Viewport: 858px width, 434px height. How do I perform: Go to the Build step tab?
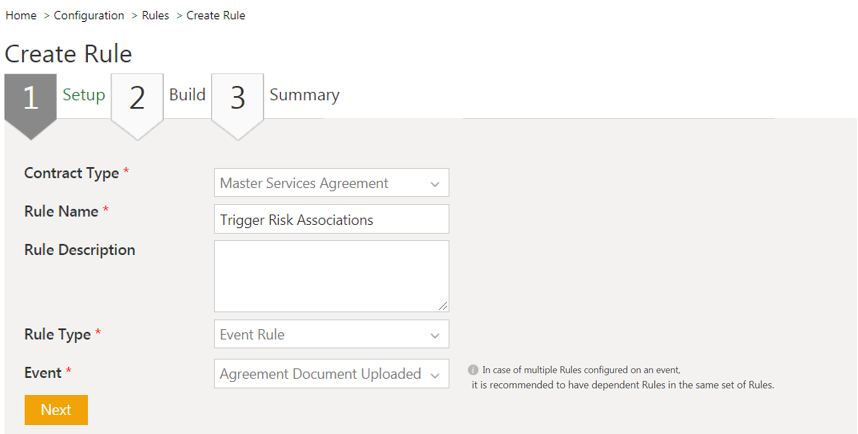pyautogui.click(x=187, y=95)
